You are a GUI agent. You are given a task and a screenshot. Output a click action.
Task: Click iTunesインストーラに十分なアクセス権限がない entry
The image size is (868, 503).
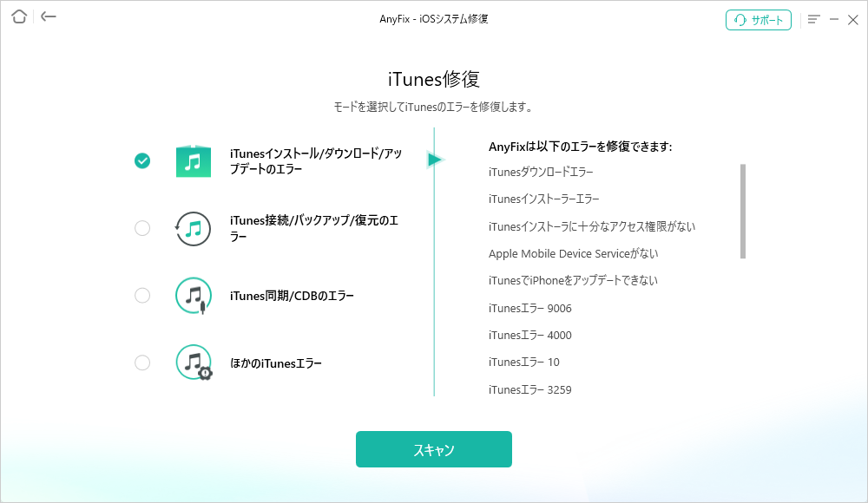[x=592, y=227]
